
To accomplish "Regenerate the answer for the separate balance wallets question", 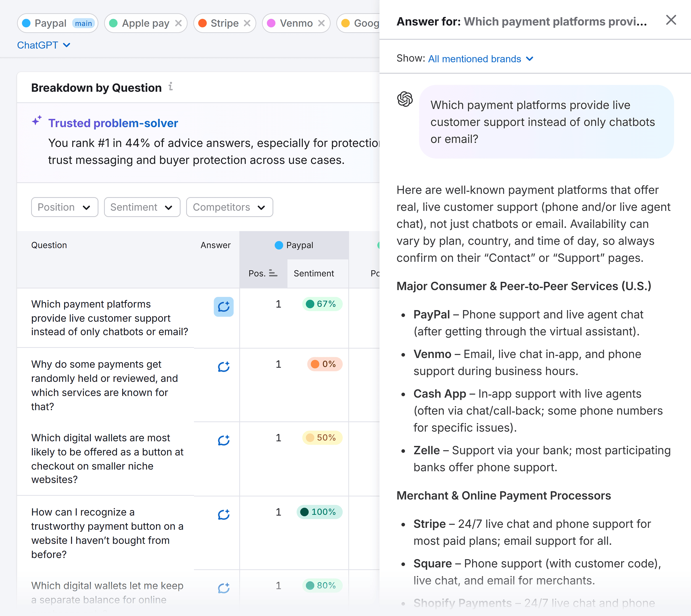I will tap(224, 588).
